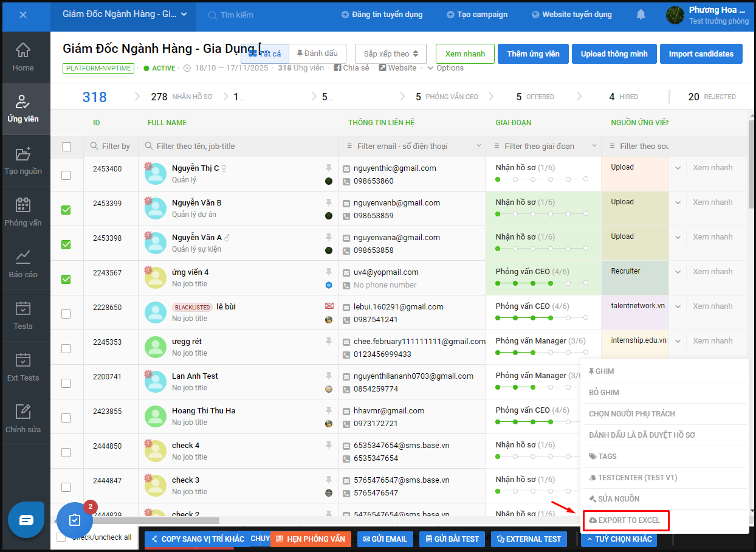Click the notification bell icon

pyautogui.click(x=641, y=15)
